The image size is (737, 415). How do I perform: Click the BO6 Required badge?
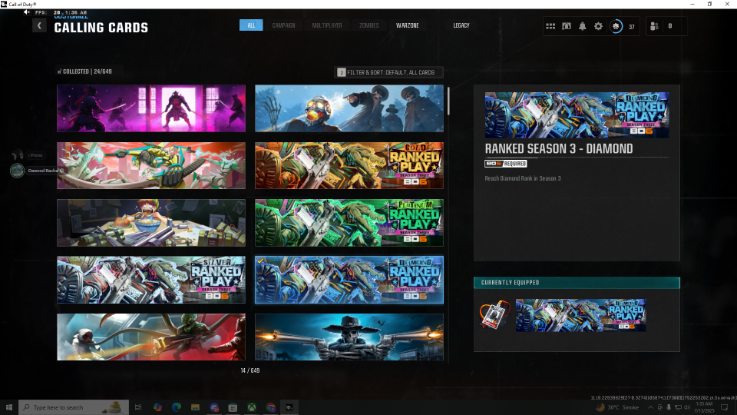[505, 164]
